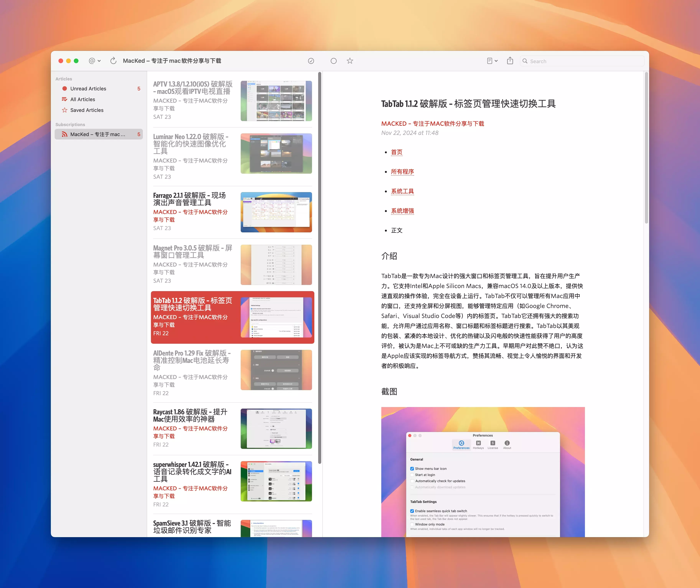Click the MACKED source link under article title
This screenshot has height=588, width=700.
point(432,124)
